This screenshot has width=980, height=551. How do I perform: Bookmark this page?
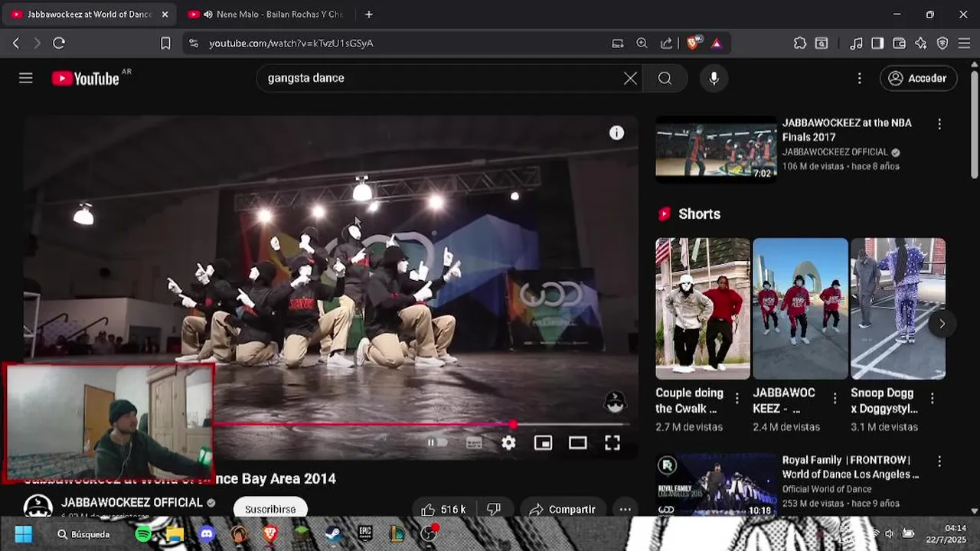point(165,44)
